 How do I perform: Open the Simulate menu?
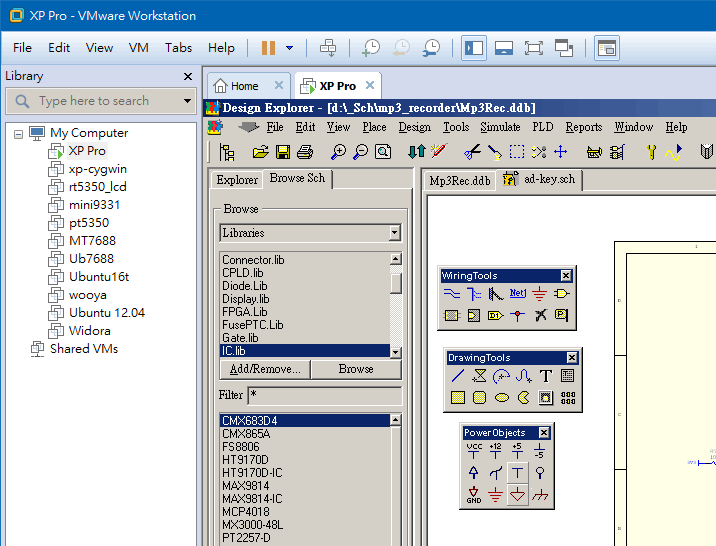point(500,127)
